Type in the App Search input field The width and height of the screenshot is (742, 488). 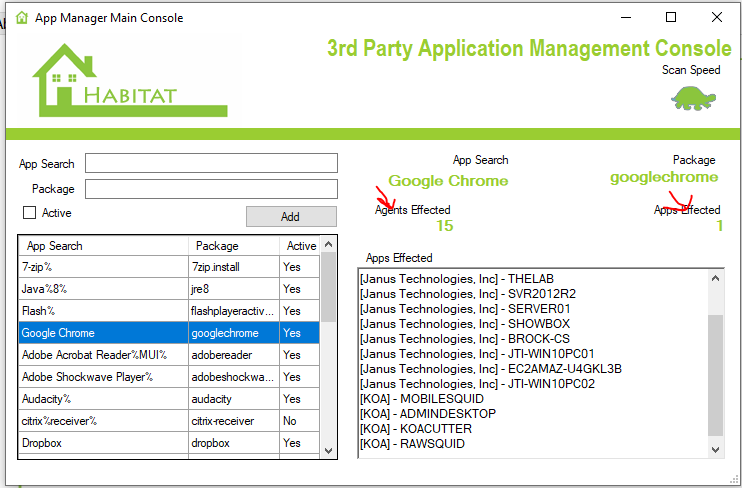click(x=211, y=163)
